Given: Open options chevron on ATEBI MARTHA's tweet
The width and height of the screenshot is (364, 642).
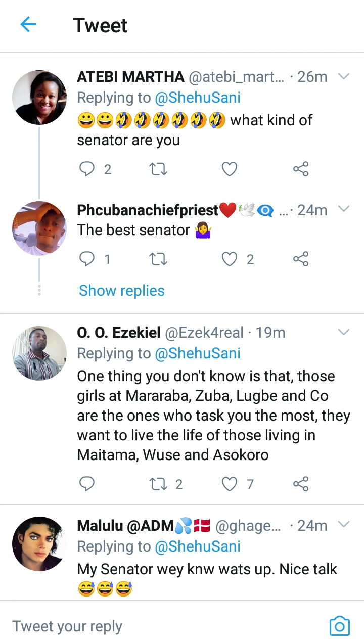Looking at the screenshot, I should pyautogui.click(x=344, y=77).
